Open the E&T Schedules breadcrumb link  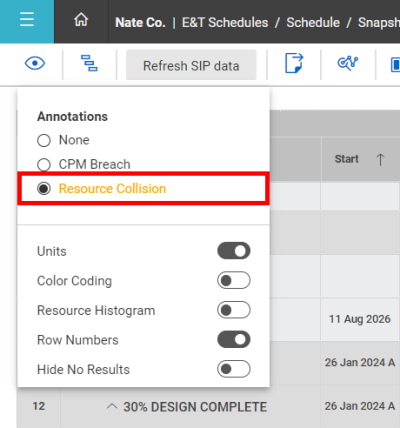click(225, 23)
